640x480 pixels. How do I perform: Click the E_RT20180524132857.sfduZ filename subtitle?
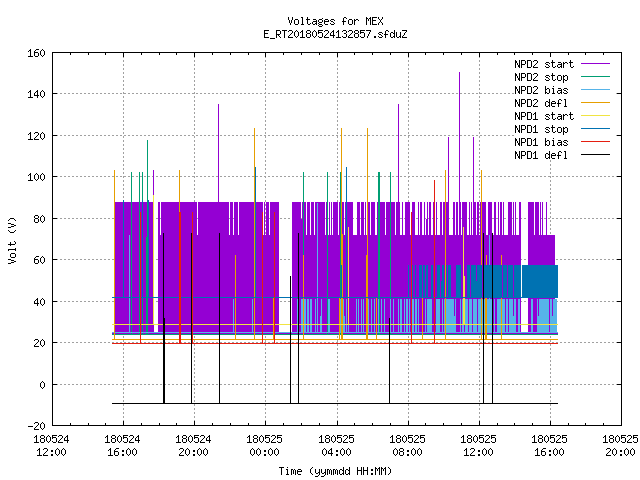(335, 34)
